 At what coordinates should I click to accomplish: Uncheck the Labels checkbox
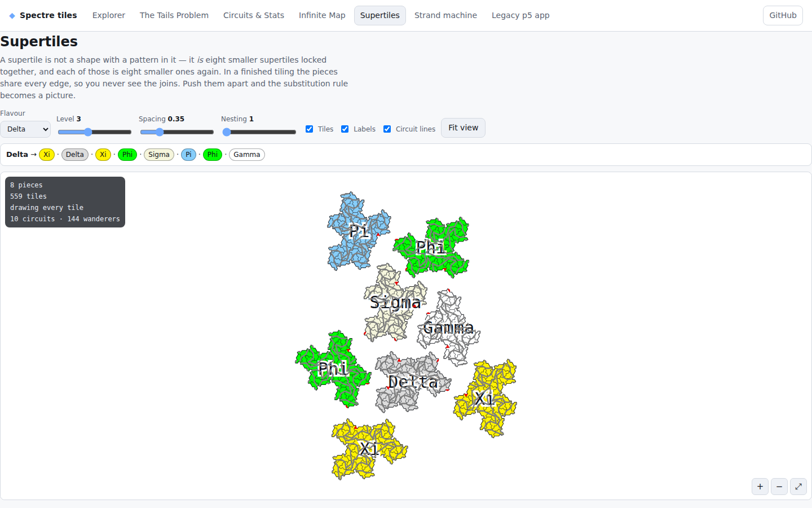[345, 129]
